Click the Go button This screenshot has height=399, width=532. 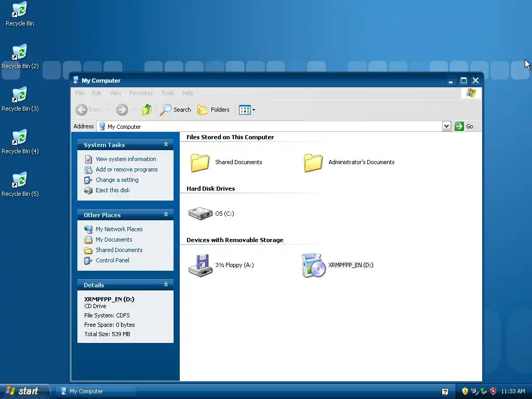tap(464, 126)
